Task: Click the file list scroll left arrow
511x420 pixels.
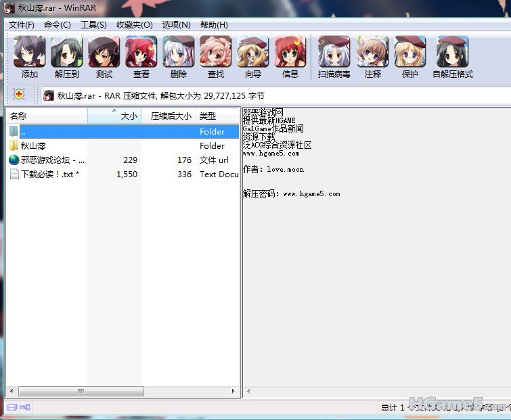Action: (x=12, y=391)
